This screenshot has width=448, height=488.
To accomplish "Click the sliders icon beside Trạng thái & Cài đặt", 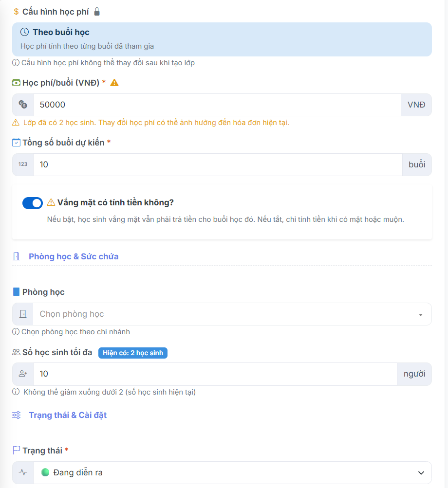I will click(x=17, y=415).
